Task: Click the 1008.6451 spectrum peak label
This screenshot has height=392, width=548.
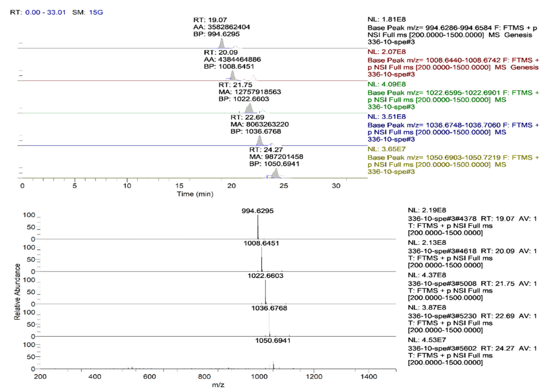Action: (x=261, y=243)
